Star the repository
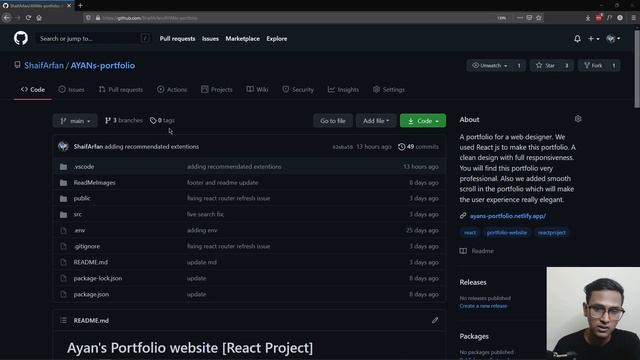The height and width of the screenshot is (360, 640). [545, 65]
